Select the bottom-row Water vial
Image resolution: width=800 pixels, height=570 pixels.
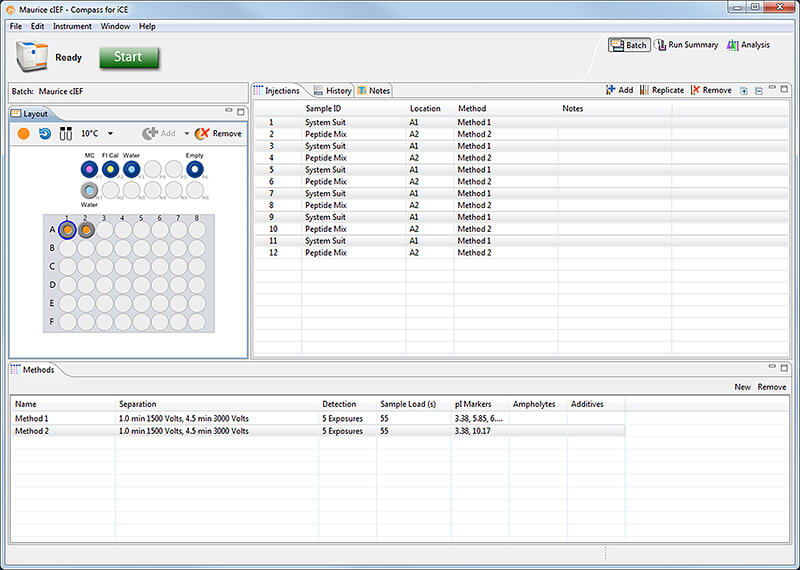(89, 190)
